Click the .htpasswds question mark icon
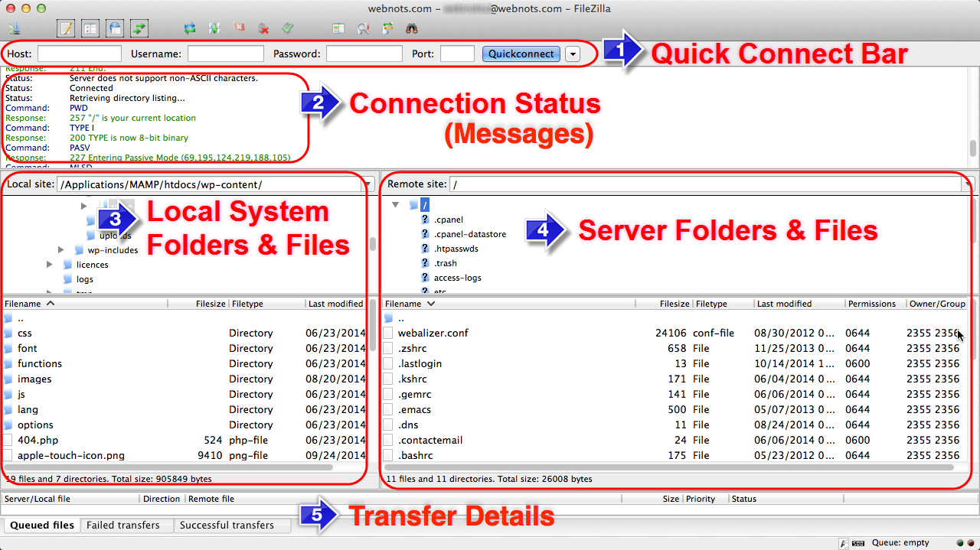This screenshot has height=550, width=980. pyautogui.click(x=426, y=249)
